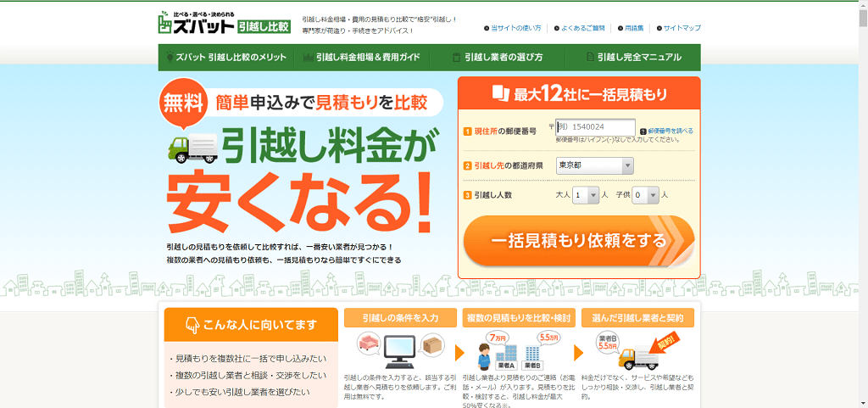The image size is (868, 408).
Task: Click document icon beside 引越し完全マニュアル
Action: pos(590,57)
